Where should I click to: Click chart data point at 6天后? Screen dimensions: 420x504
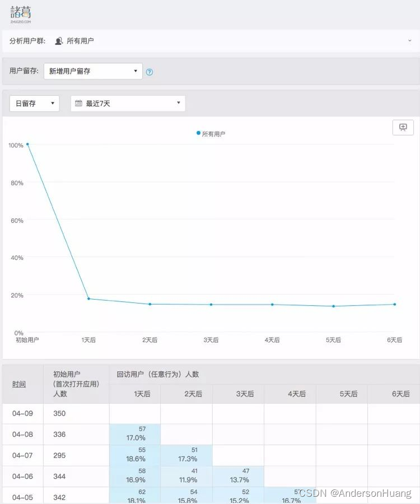395,304
